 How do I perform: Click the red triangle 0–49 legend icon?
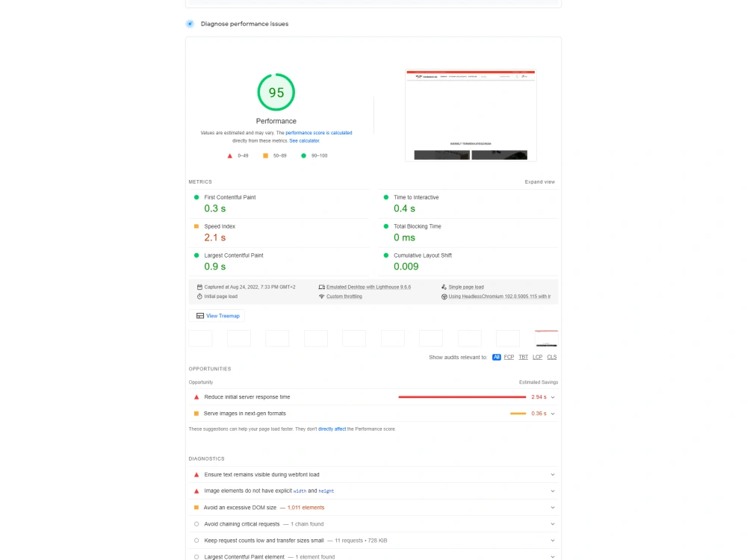(x=229, y=156)
